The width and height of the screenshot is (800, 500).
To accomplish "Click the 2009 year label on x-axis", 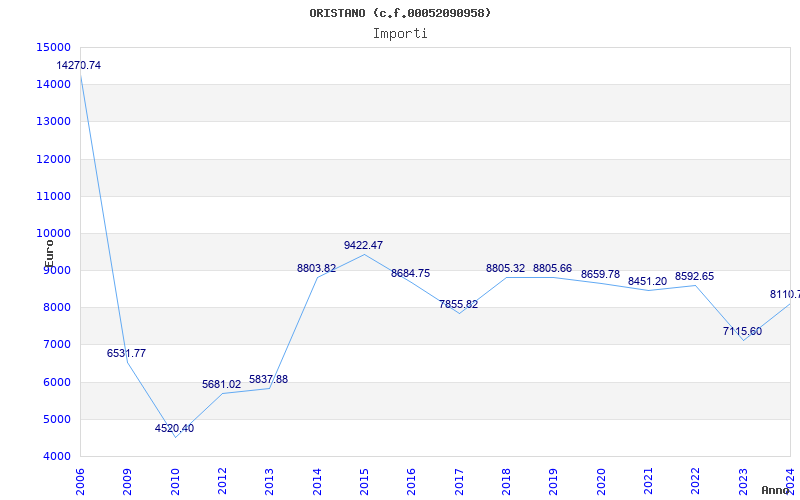I will coord(128,481).
